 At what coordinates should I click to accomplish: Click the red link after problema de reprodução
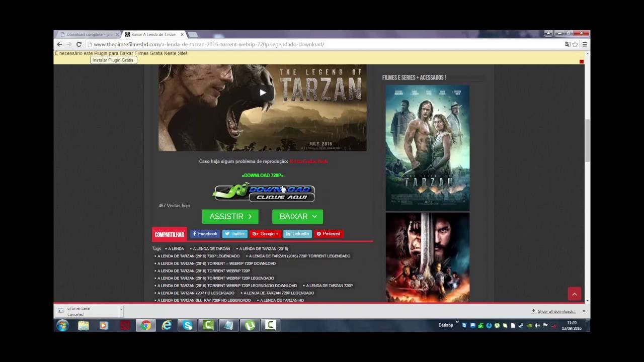[x=308, y=161]
